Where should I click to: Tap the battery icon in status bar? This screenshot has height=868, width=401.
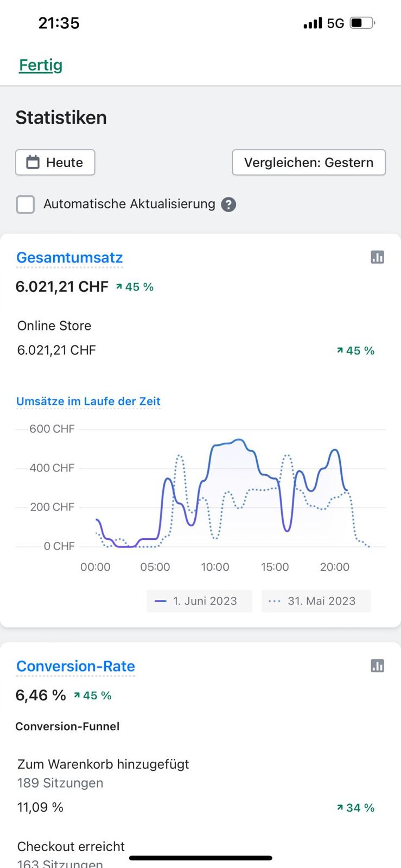pyautogui.click(x=362, y=23)
